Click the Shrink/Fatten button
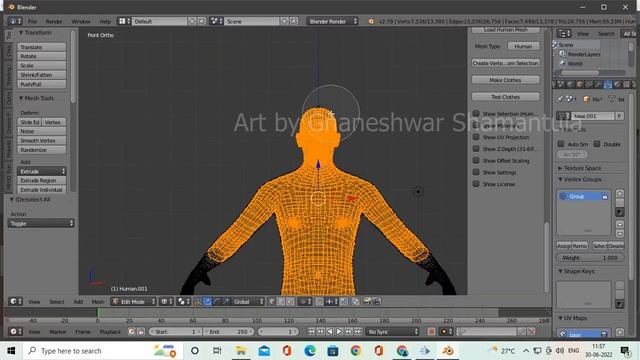 (42, 75)
